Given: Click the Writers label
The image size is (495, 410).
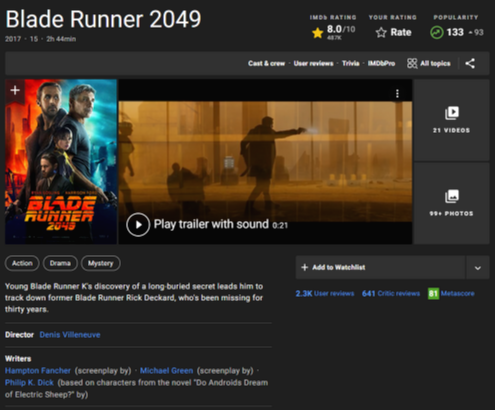Looking at the screenshot, I should pyautogui.click(x=18, y=359).
